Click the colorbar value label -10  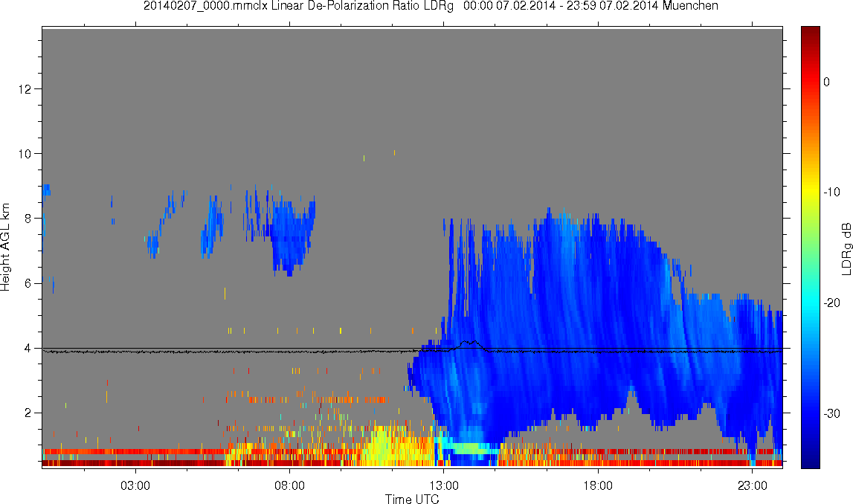[x=831, y=192]
